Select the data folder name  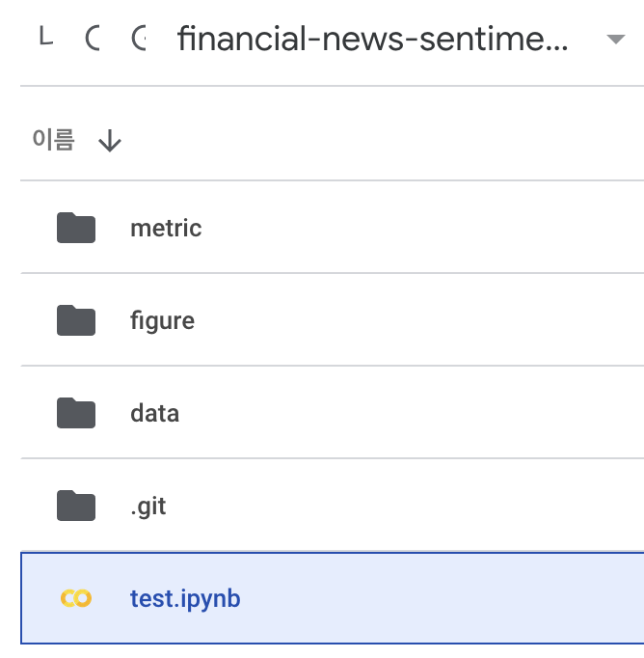154,413
